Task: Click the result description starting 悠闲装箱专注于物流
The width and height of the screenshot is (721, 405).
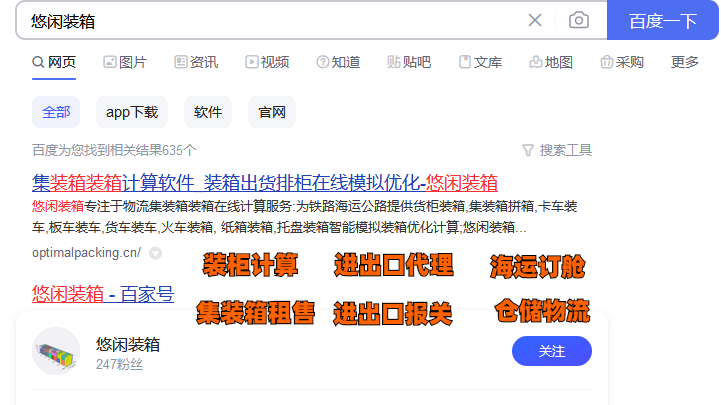Action: 304,217
